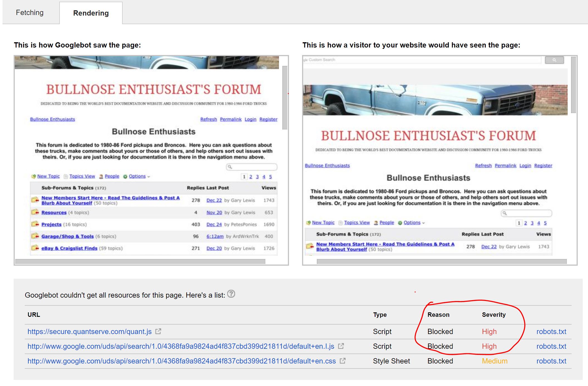Viewport: 588px width, 386px height.
Task: Open robots.txt link for quant.js row
Action: 551,332
